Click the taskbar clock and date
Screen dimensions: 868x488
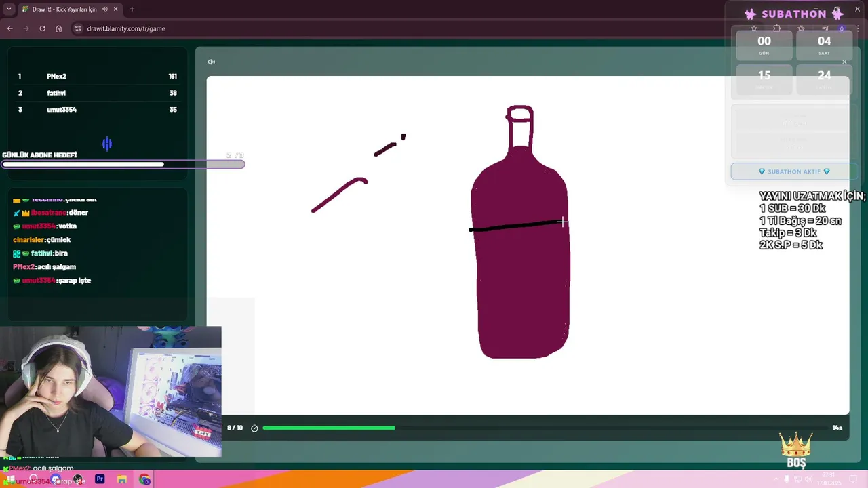[x=829, y=479]
